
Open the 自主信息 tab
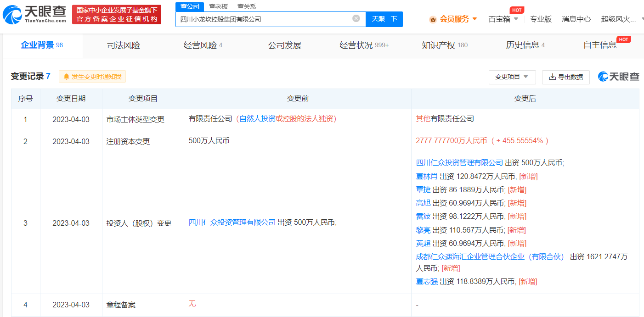point(600,45)
